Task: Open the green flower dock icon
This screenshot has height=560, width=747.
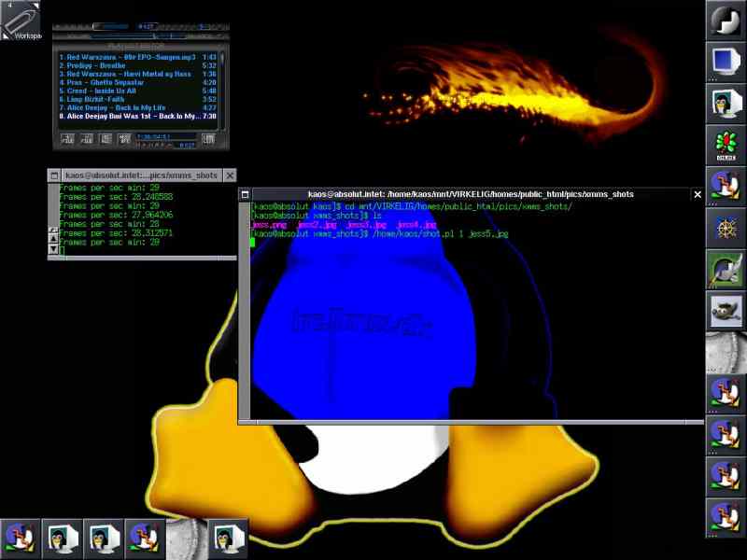Action: (x=726, y=145)
